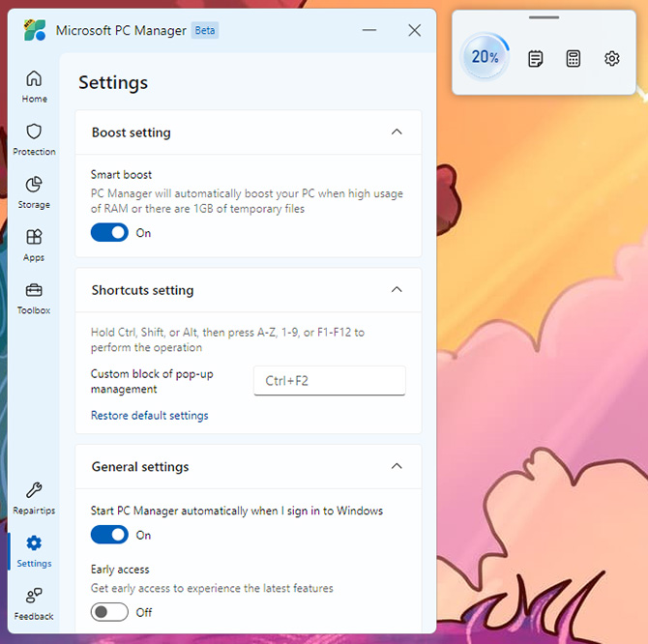This screenshot has height=644, width=648.
Task: Click the 'Get early access' description text
Action: pyautogui.click(x=212, y=588)
